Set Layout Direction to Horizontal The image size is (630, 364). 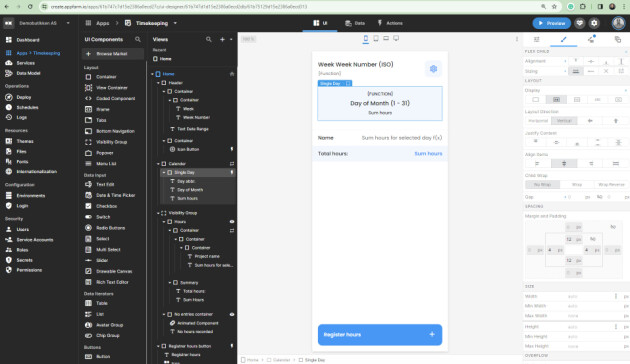[x=538, y=121]
